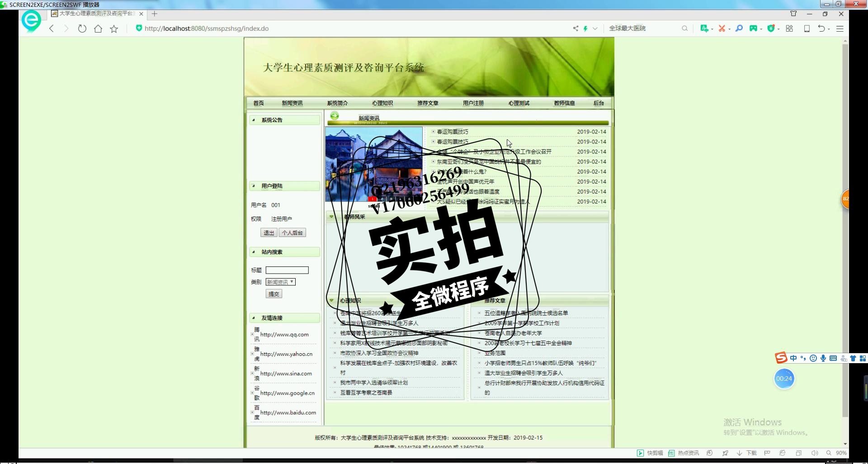Open link http://www.sina.com
The height and width of the screenshot is (464, 868).
point(286,374)
